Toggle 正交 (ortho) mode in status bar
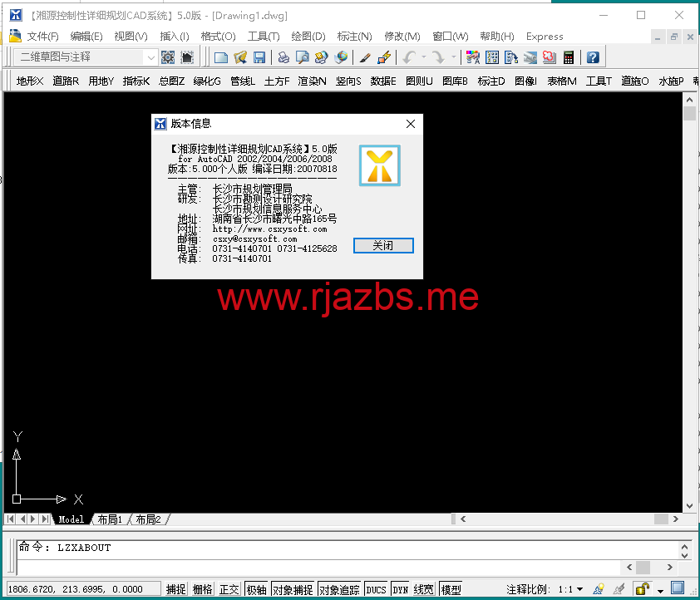 (229, 589)
